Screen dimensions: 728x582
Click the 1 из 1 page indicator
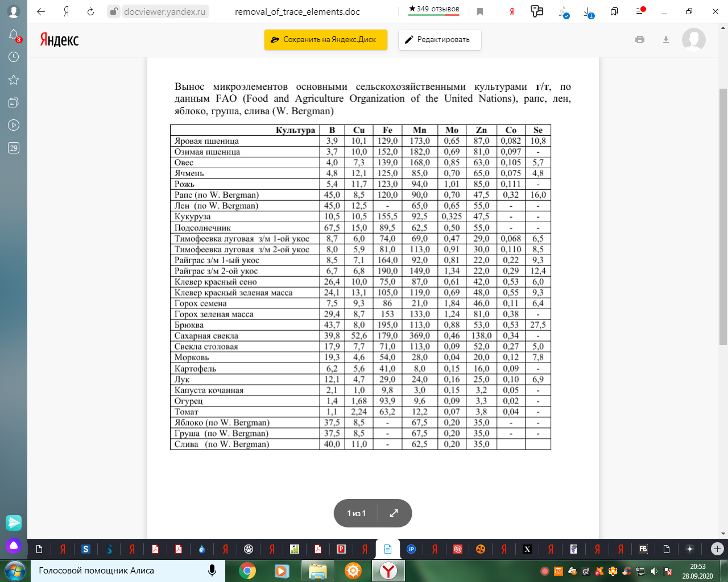pos(357,513)
